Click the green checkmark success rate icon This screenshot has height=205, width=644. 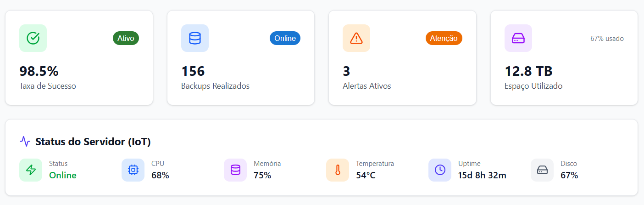pyautogui.click(x=33, y=38)
